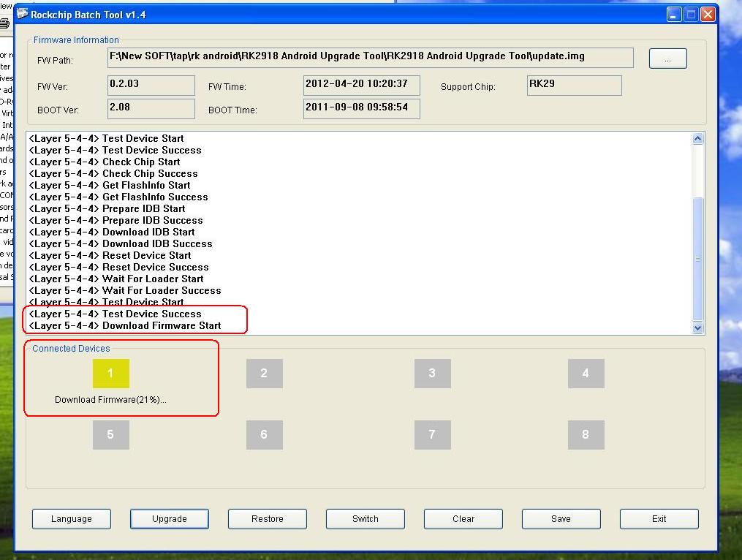
Task: Click the BOOT Time field
Action: pos(362,108)
